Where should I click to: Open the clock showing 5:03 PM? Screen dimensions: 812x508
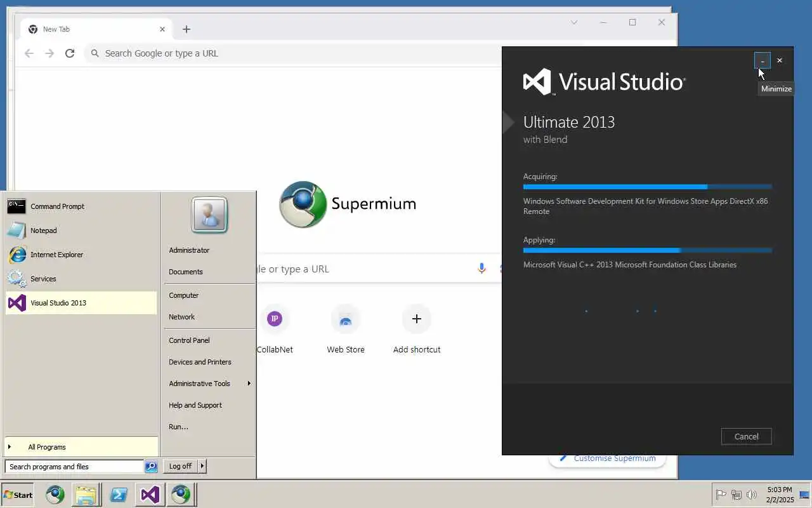click(779, 495)
